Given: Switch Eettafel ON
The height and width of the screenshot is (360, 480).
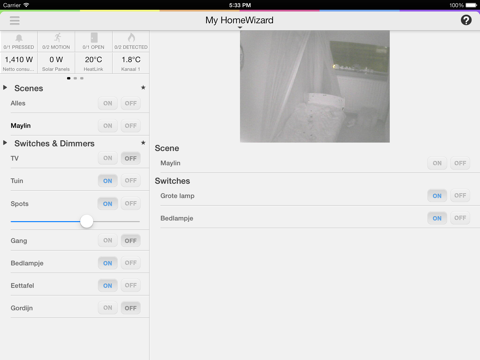Looking at the screenshot, I should [x=108, y=285].
